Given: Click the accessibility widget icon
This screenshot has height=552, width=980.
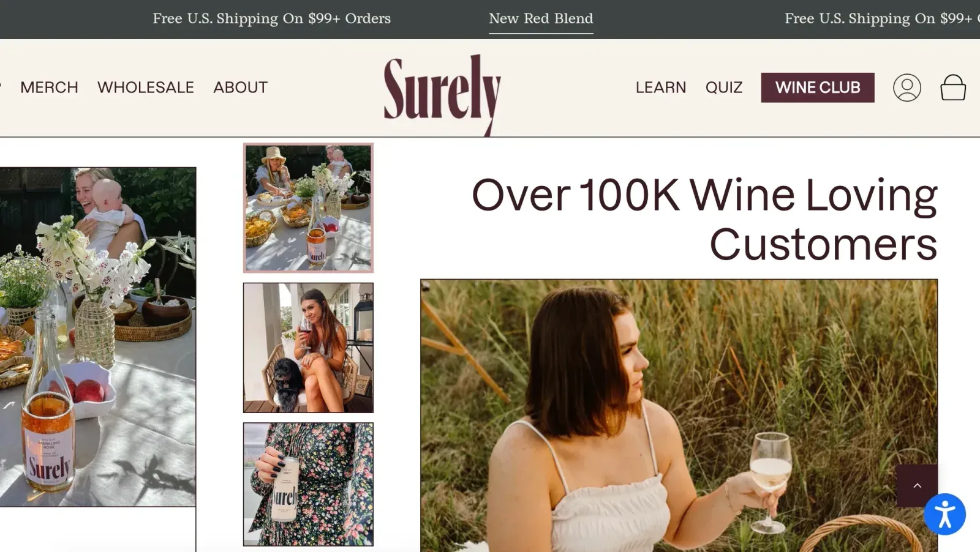Looking at the screenshot, I should [x=944, y=514].
